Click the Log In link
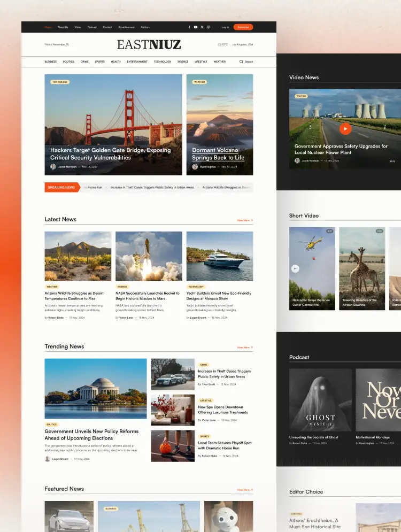 [x=225, y=27]
